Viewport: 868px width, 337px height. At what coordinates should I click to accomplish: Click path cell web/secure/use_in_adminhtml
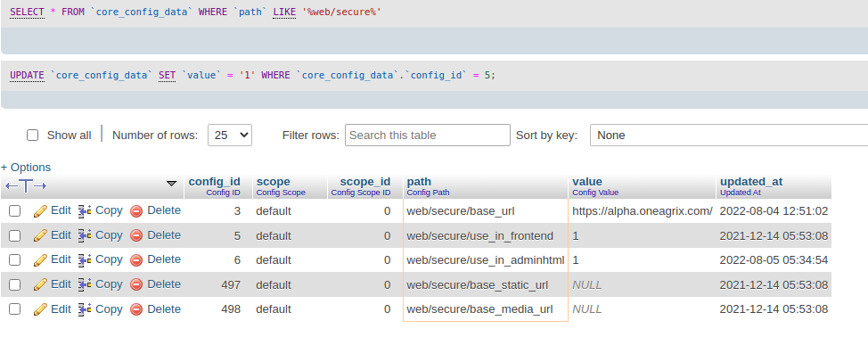(x=486, y=260)
